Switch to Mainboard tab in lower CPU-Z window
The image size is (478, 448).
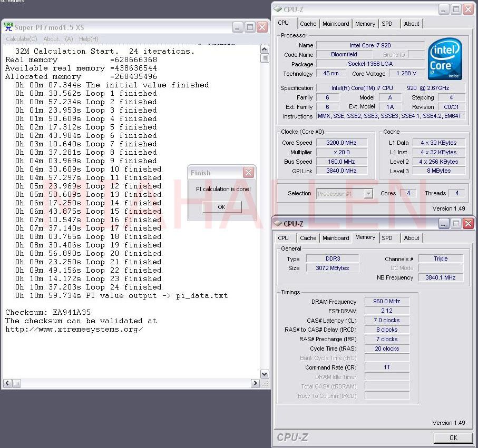(x=336, y=238)
